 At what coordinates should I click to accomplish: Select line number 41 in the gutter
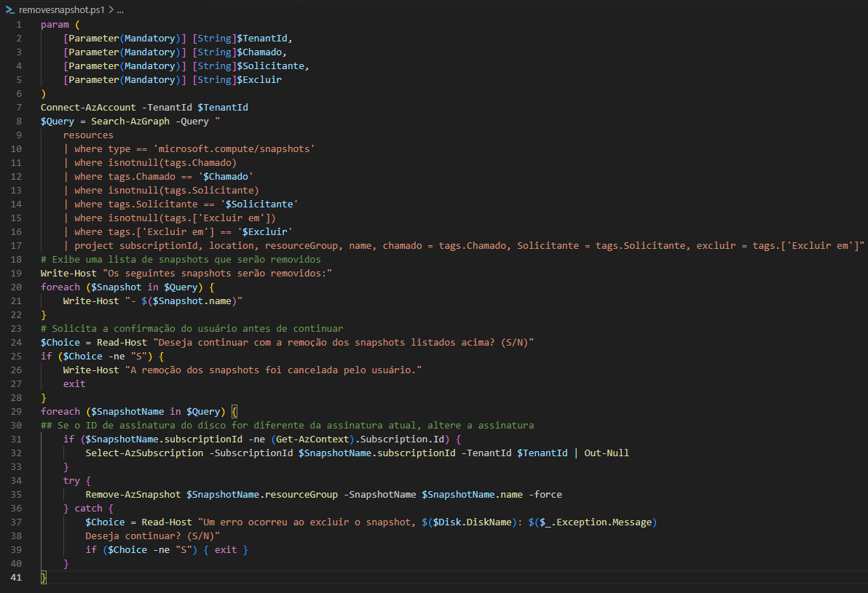16,577
